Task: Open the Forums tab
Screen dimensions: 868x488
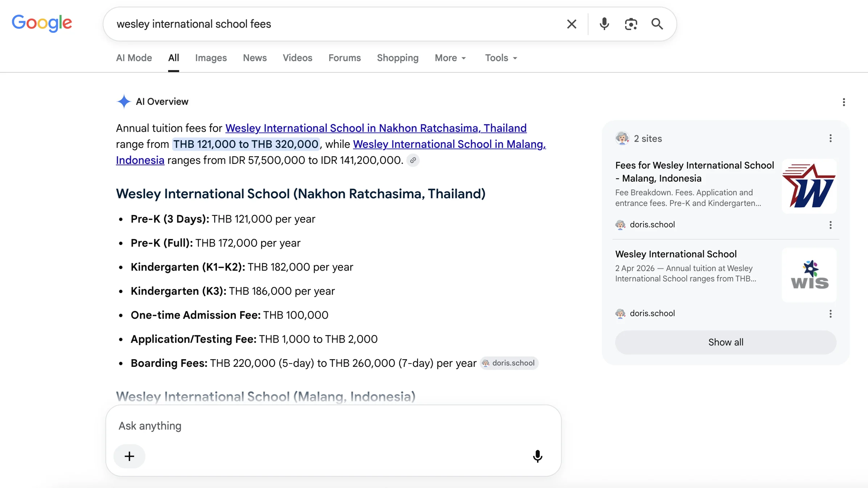Action: pos(345,58)
